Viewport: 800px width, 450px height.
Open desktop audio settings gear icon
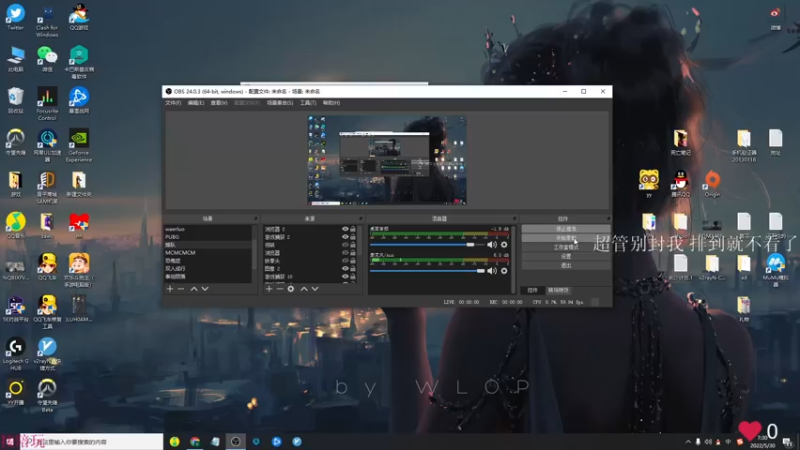click(504, 244)
